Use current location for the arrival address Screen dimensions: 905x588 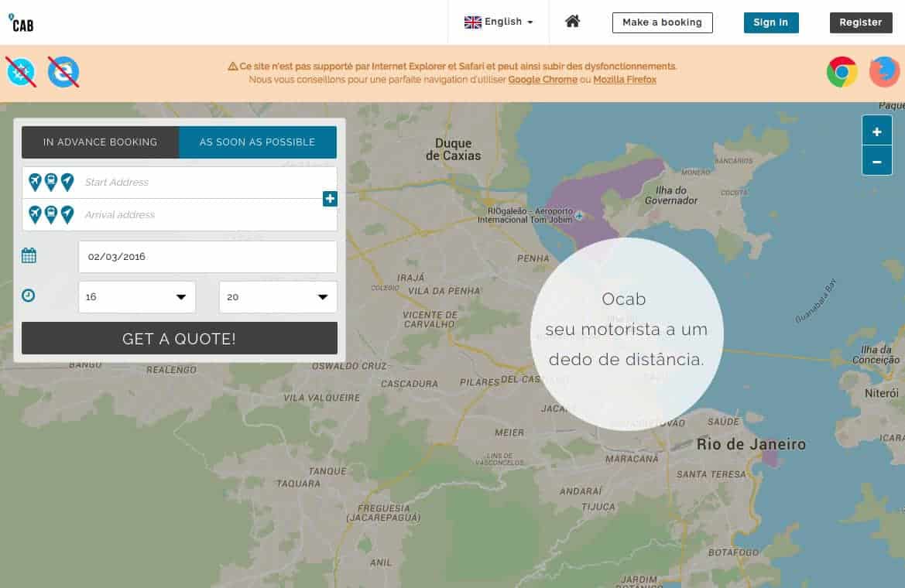point(67,214)
